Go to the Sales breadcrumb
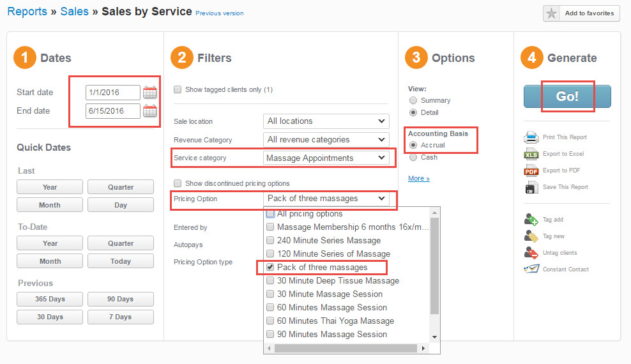 (75, 11)
